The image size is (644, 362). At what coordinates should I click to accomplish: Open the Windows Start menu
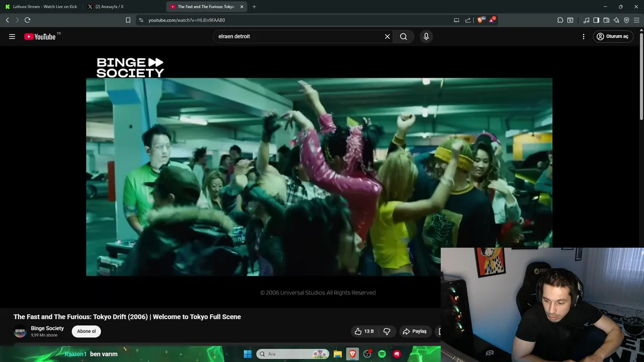tap(248, 354)
